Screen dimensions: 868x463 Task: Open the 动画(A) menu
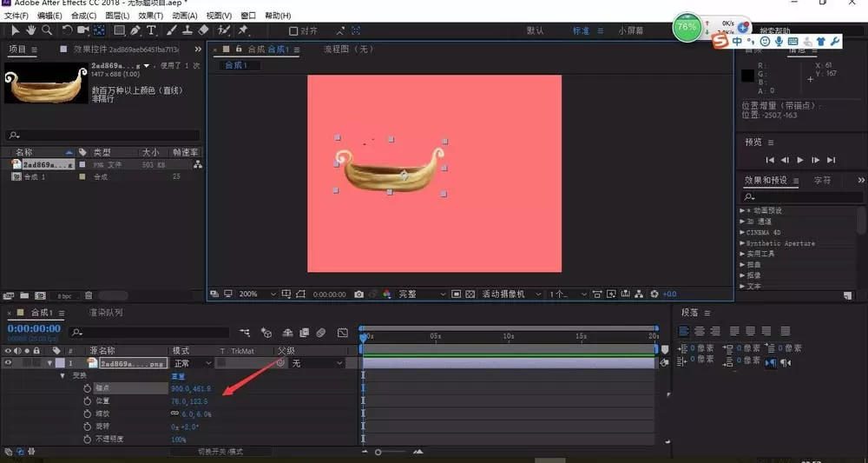click(x=184, y=16)
